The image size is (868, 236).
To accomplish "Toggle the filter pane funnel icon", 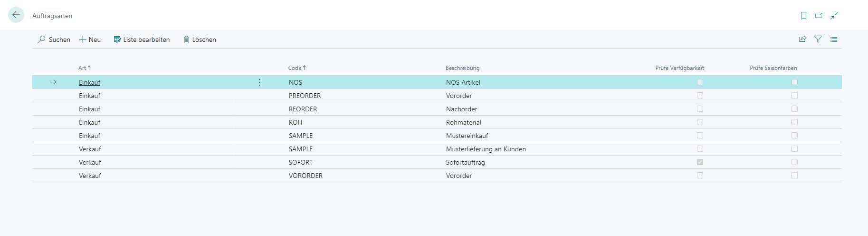I will (x=818, y=39).
